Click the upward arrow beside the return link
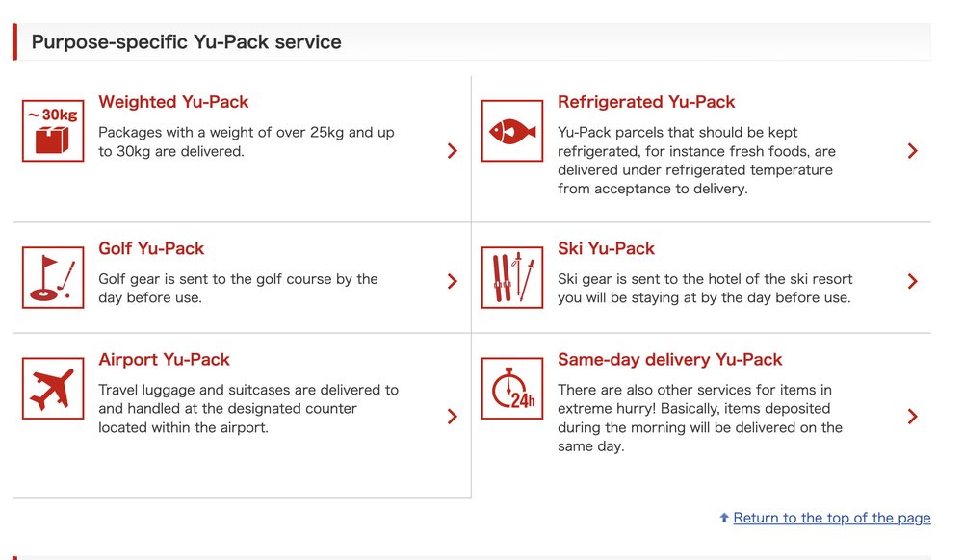Viewport: 963px width, 560px height. tap(722, 518)
